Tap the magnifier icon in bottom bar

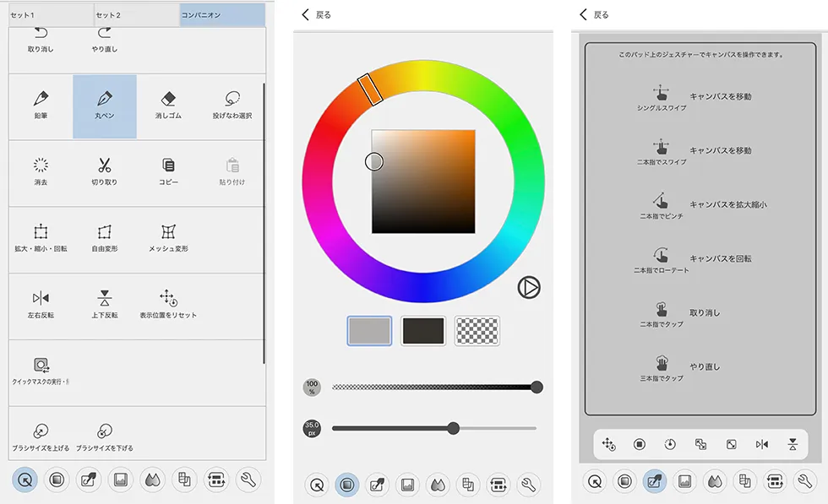click(25, 481)
